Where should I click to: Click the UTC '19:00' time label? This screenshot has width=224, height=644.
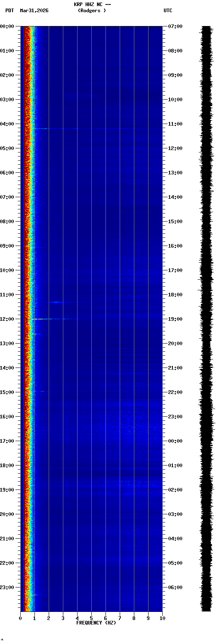tap(175, 319)
